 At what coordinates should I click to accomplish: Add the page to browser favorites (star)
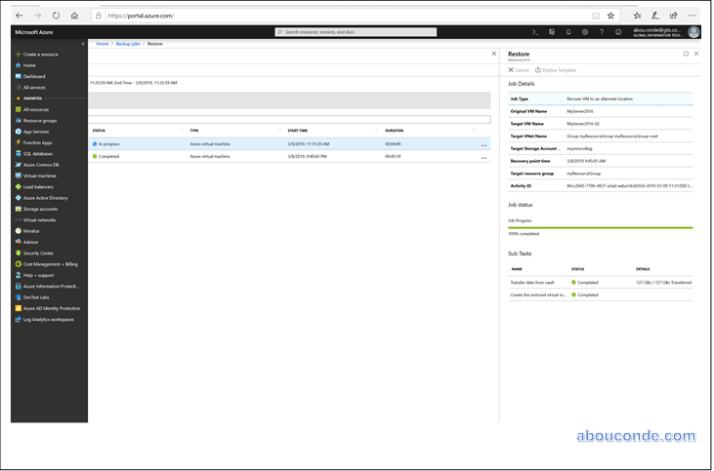(x=610, y=15)
